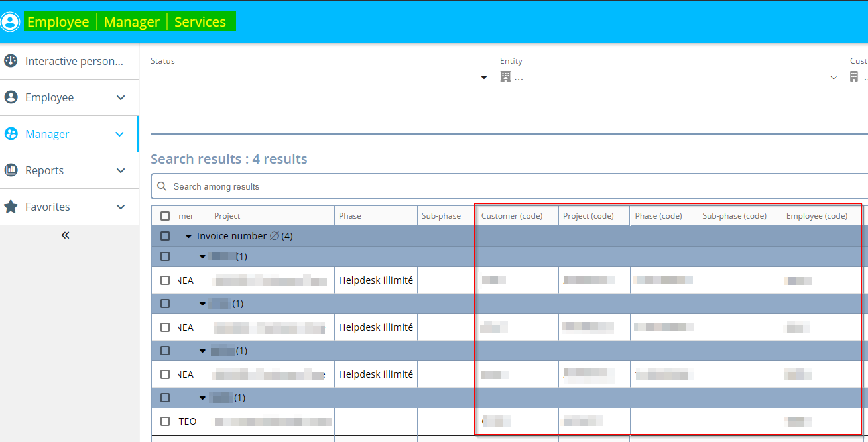Click the Entity building icon
Screen dimensions: 868x442
[x=505, y=77]
